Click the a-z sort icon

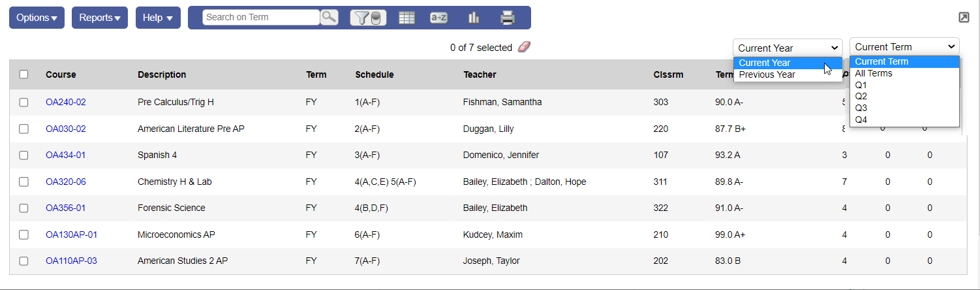tap(438, 18)
